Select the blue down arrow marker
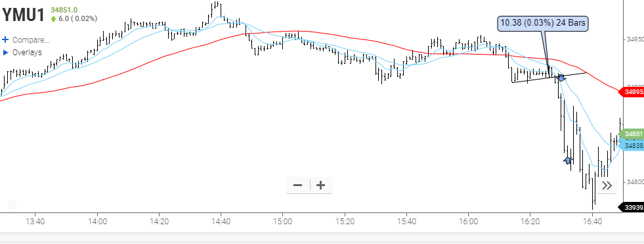This screenshot has height=244, width=644. [561, 77]
